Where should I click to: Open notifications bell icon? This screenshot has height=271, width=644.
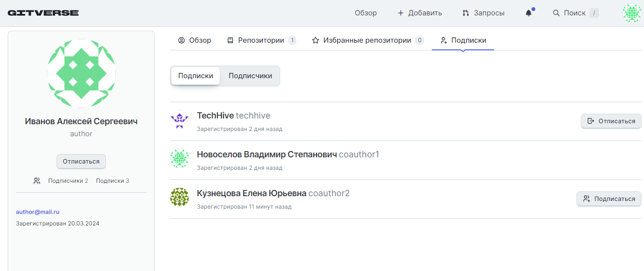click(x=529, y=13)
